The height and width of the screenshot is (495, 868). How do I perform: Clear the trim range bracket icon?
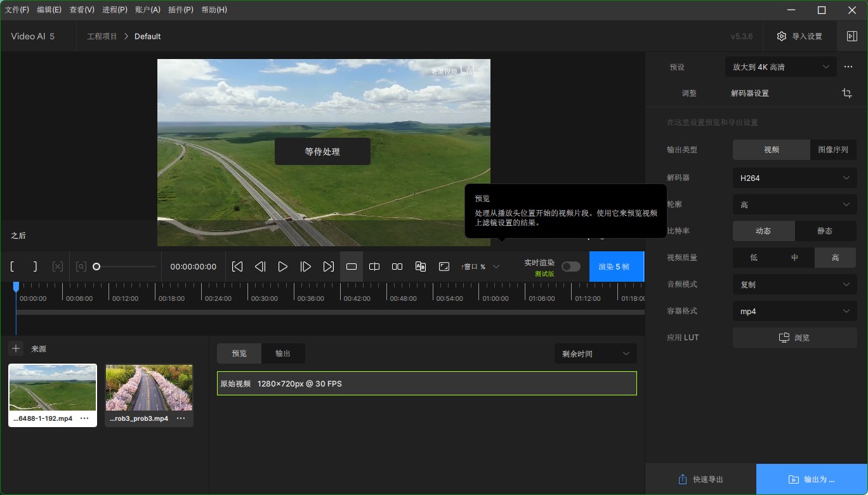tap(58, 267)
